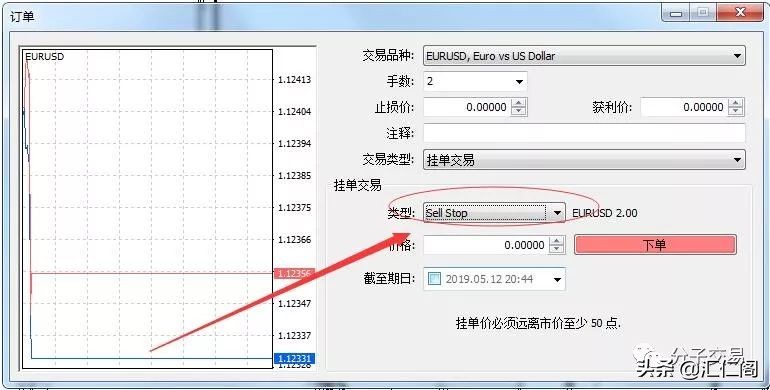Click the EURUSD tick chart
The height and width of the screenshot is (390, 770).
pyautogui.click(x=147, y=209)
